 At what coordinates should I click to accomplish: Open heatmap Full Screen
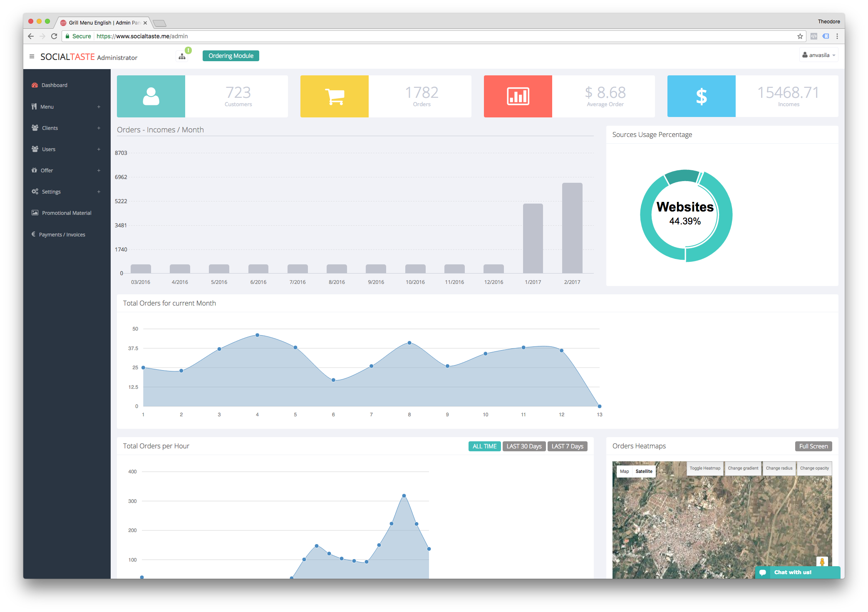813,446
